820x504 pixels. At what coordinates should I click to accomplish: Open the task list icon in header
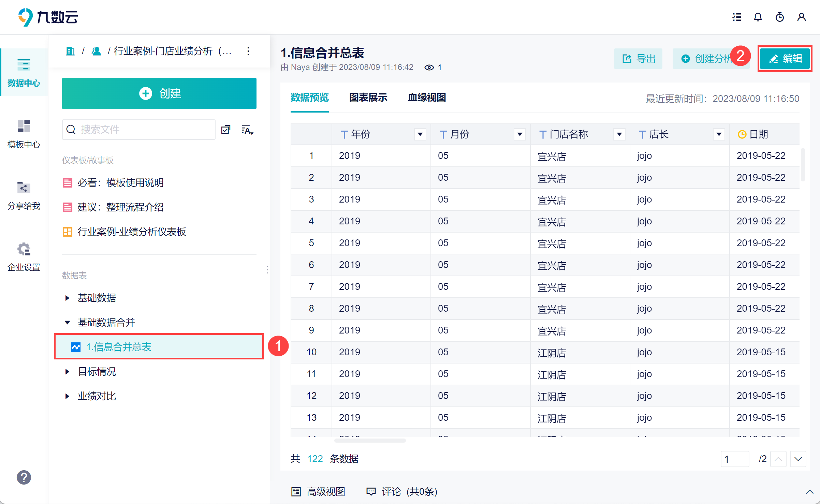(737, 17)
